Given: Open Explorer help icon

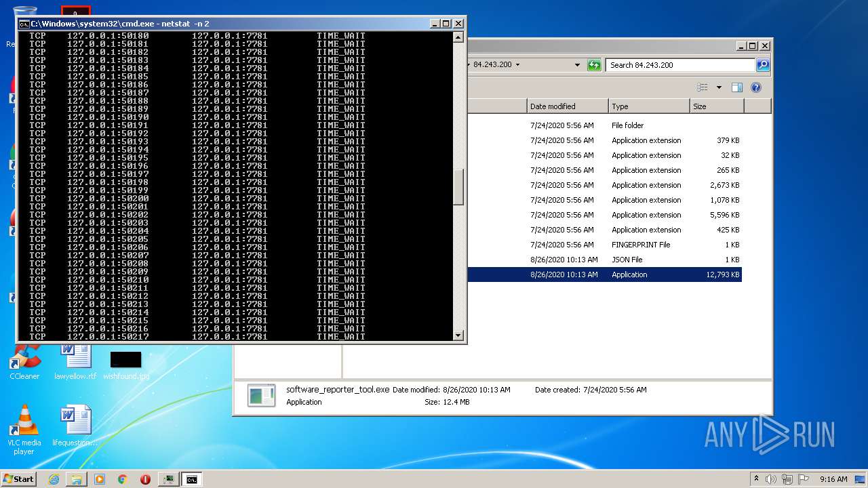Looking at the screenshot, I should 756,87.
